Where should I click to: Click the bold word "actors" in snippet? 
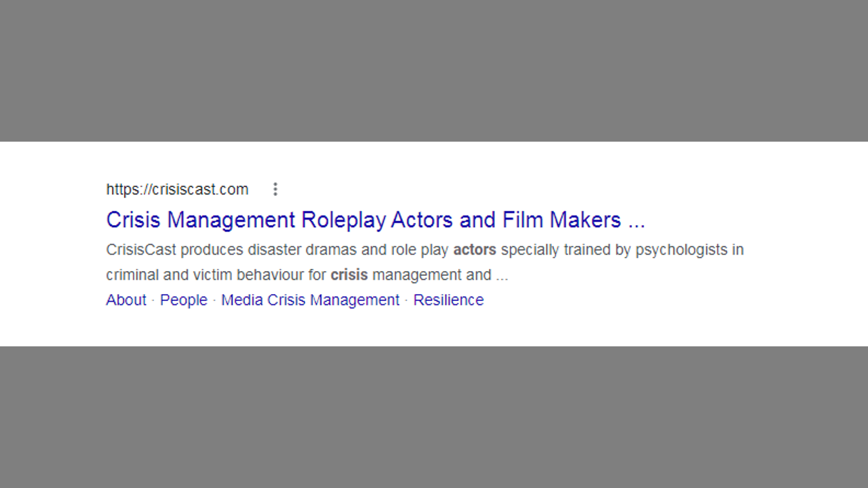tap(475, 250)
